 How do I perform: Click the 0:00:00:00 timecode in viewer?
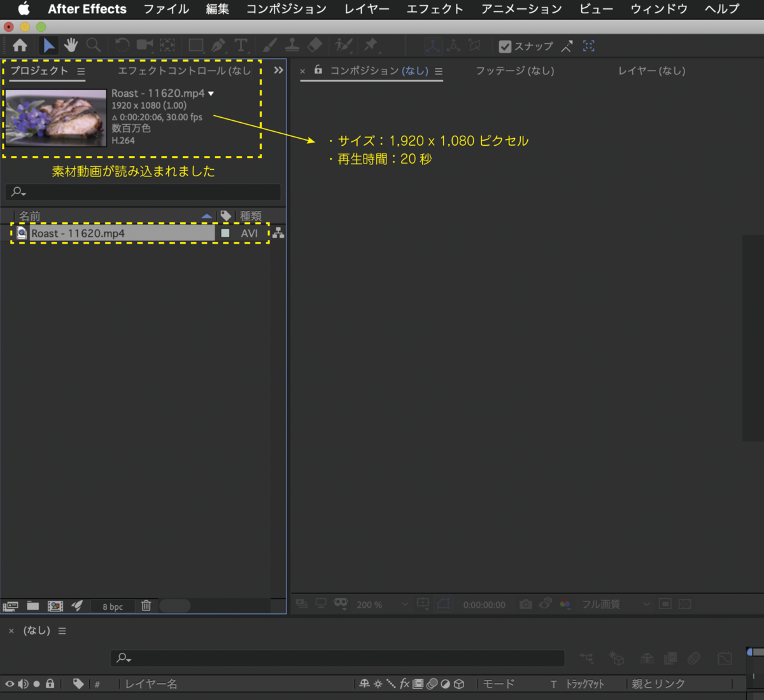click(485, 605)
